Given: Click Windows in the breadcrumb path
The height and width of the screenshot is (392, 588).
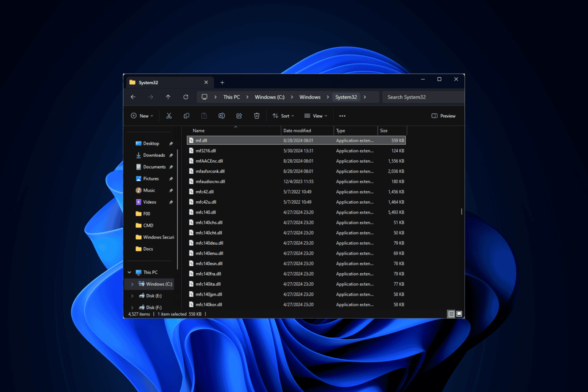Looking at the screenshot, I should tap(310, 97).
